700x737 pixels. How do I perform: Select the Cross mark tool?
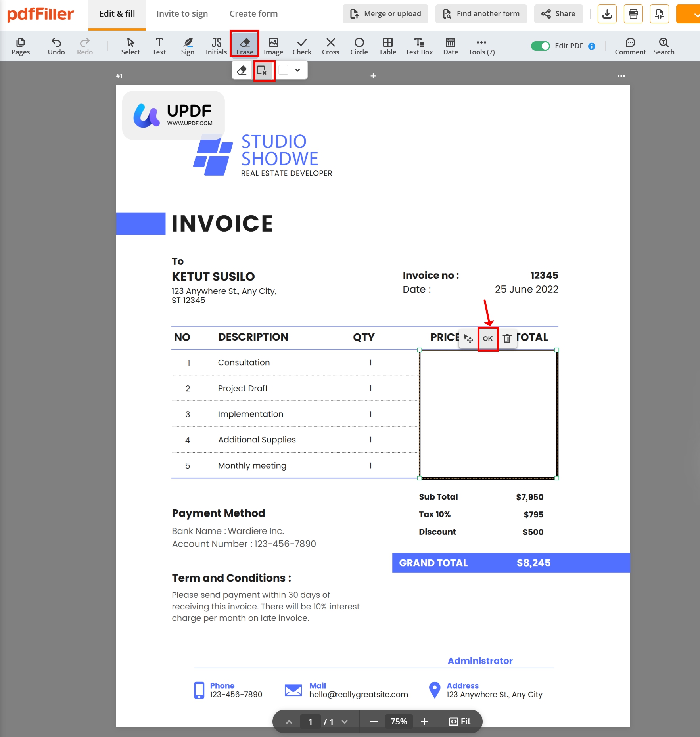pos(330,46)
